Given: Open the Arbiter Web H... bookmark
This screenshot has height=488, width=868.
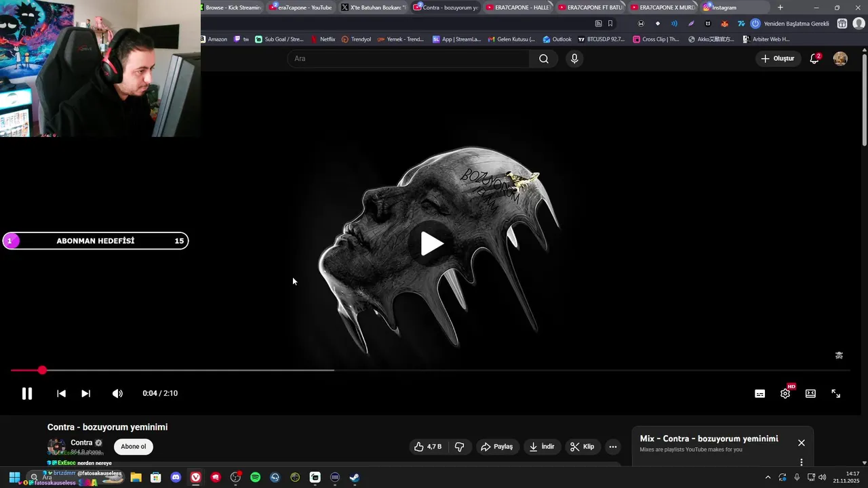Looking at the screenshot, I should coord(766,39).
